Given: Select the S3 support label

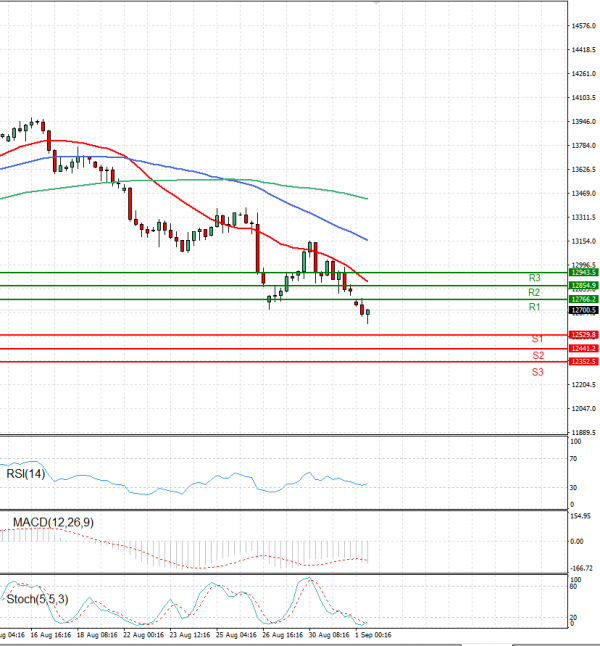Looking at the screenshot, I should (538, 372).
